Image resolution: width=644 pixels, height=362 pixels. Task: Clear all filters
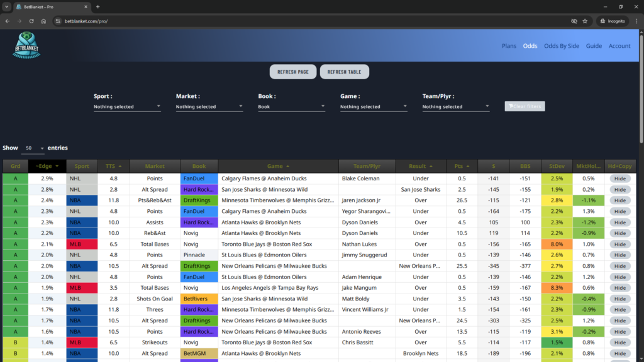[525, 106]
